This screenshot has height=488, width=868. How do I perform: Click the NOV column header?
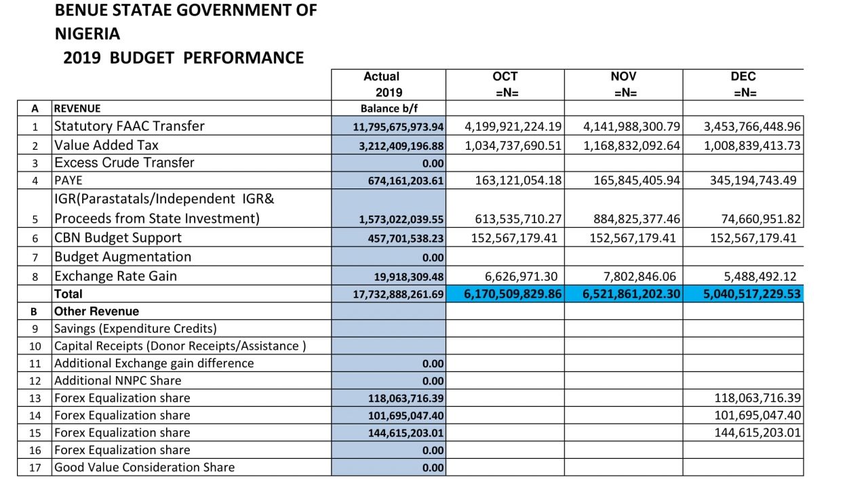tap(624, 85)
